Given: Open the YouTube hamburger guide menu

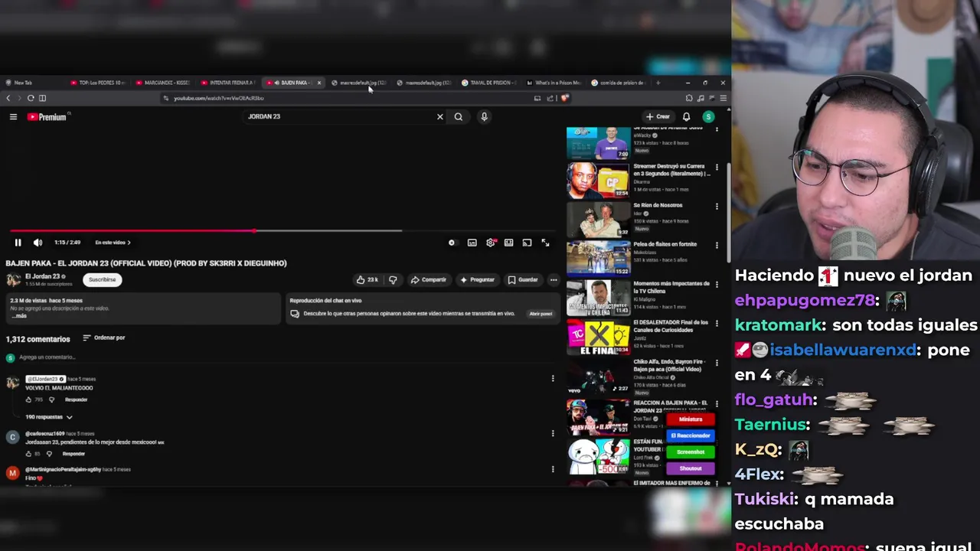Looking at the screenshot, I should coord(13,116).
